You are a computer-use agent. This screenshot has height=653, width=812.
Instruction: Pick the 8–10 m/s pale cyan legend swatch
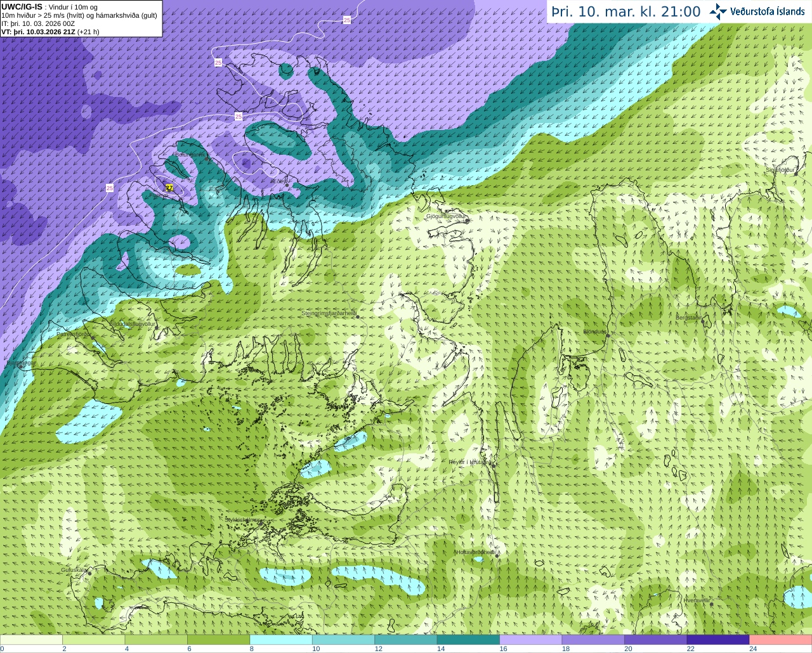click(281, 640)
